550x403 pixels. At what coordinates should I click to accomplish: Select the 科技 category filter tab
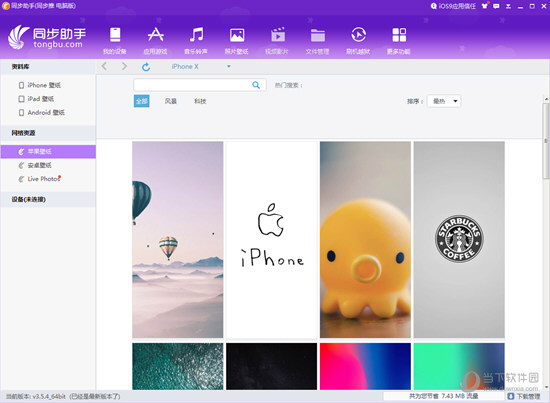click(200, 101)
